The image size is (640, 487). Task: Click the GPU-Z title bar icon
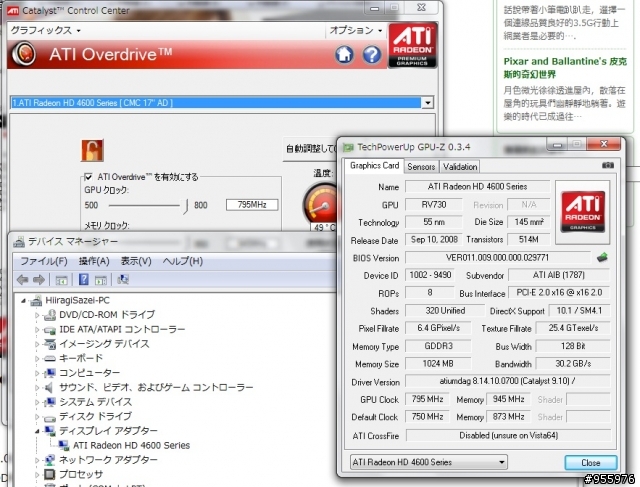pos(348,147)
